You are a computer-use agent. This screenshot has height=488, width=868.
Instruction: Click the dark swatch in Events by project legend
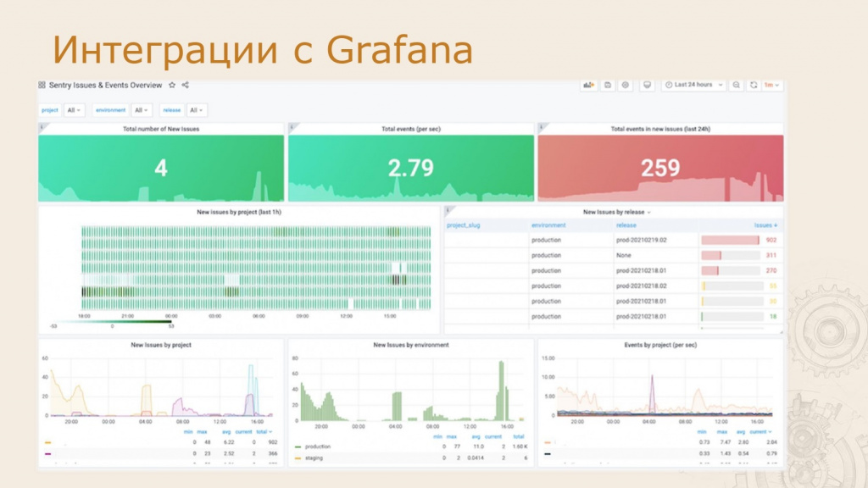coord(548,454)
